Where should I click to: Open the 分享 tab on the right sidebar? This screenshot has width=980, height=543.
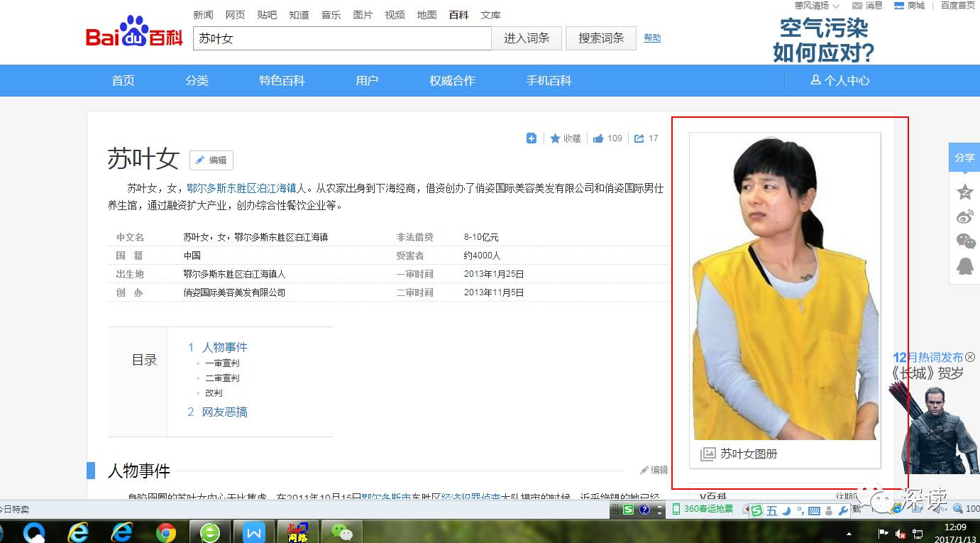click(964, 158)
